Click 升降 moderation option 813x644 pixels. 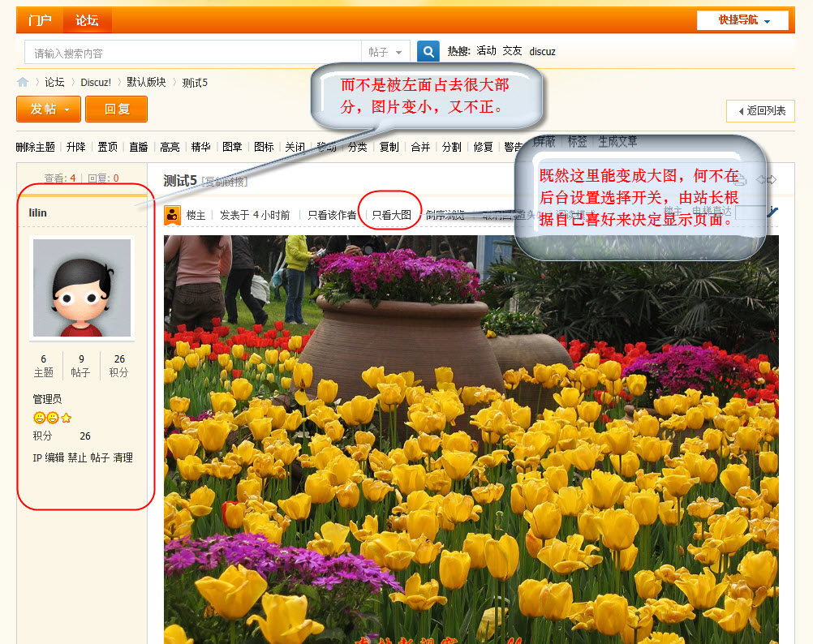point(75,147)
